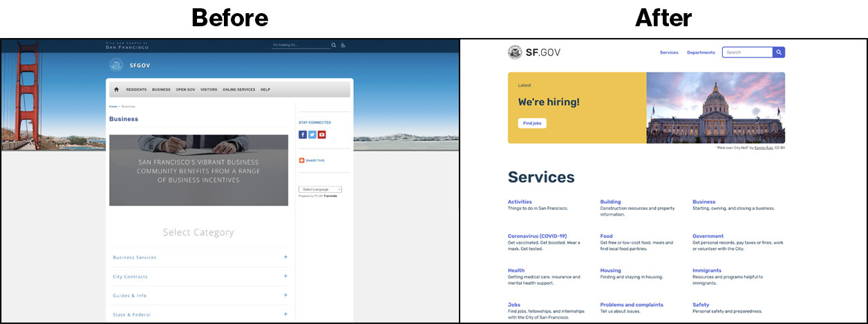Viewport: 868px width, 324px height.
Task: Open the Immigrants service link
Action: click(x=707, y=271)
